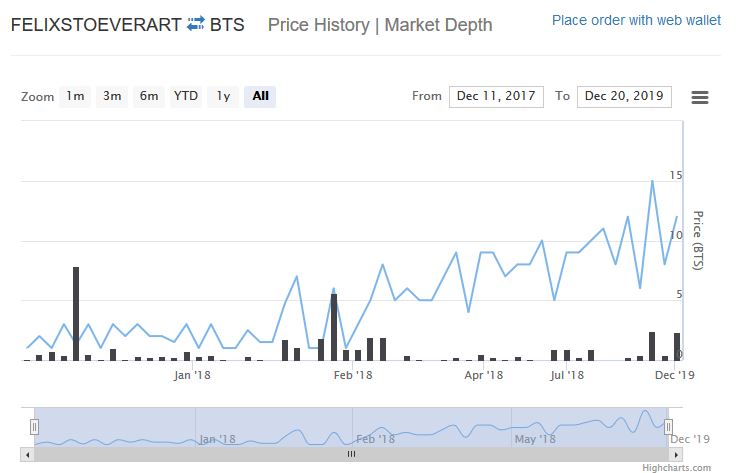Click the Zoom label
Viewport: 738px width, 473px height.
pos(38,97)
